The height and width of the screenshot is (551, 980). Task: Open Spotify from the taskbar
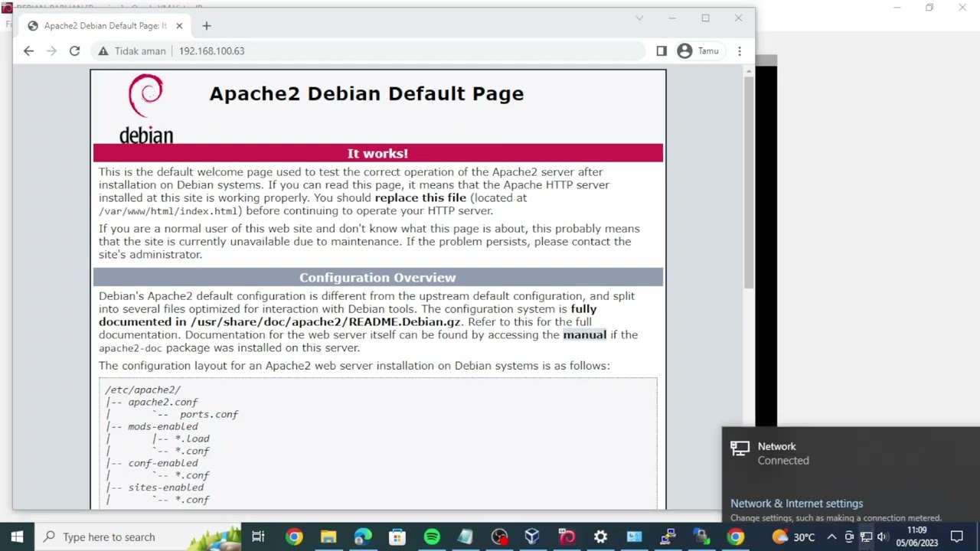coord(432,536)
